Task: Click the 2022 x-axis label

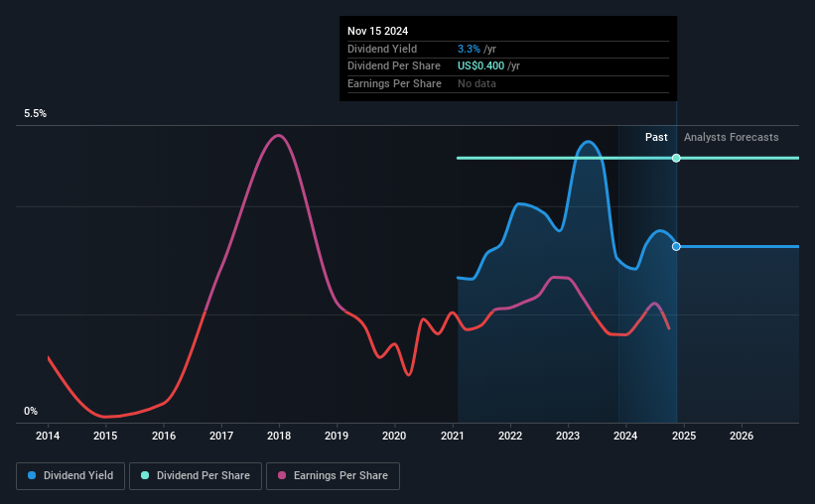Action: (x=510, y=436)
